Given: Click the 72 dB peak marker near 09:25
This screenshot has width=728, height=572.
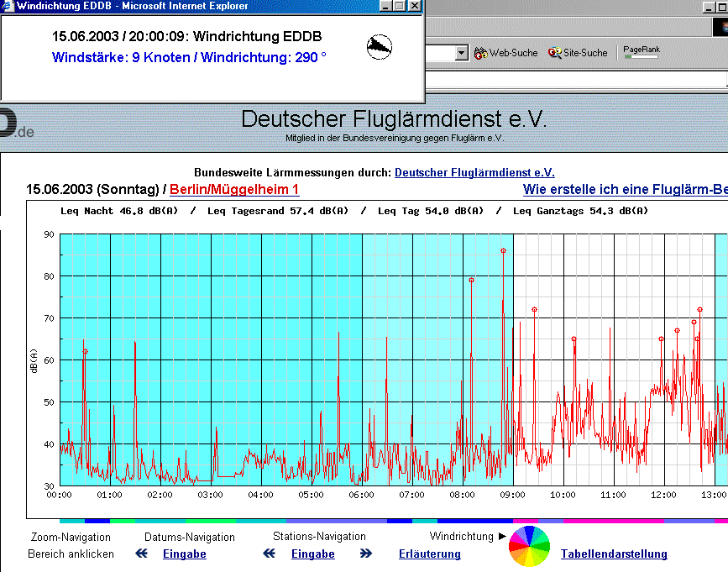Looking at the screenshot, I should pyautogui.click(x=534, y=310).
